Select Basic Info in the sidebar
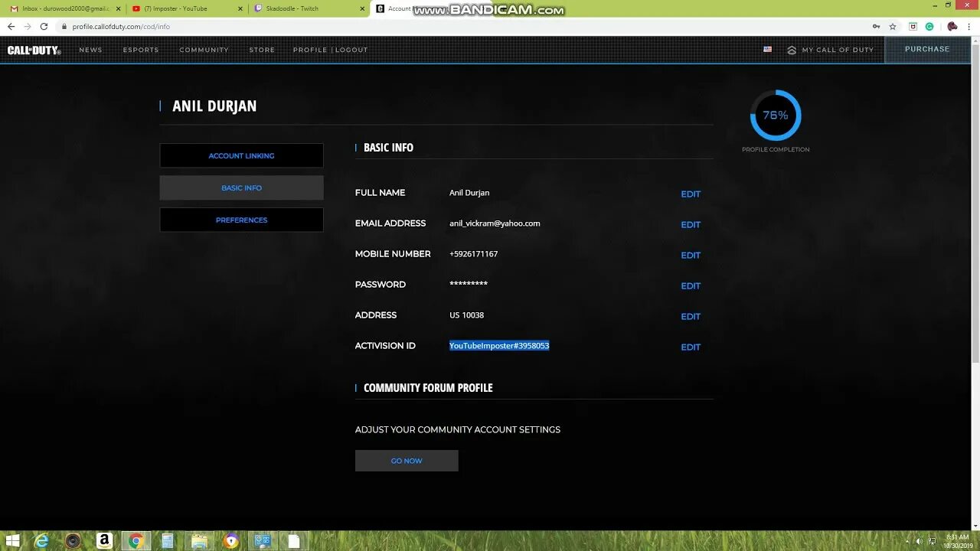 tap(241, 187)
